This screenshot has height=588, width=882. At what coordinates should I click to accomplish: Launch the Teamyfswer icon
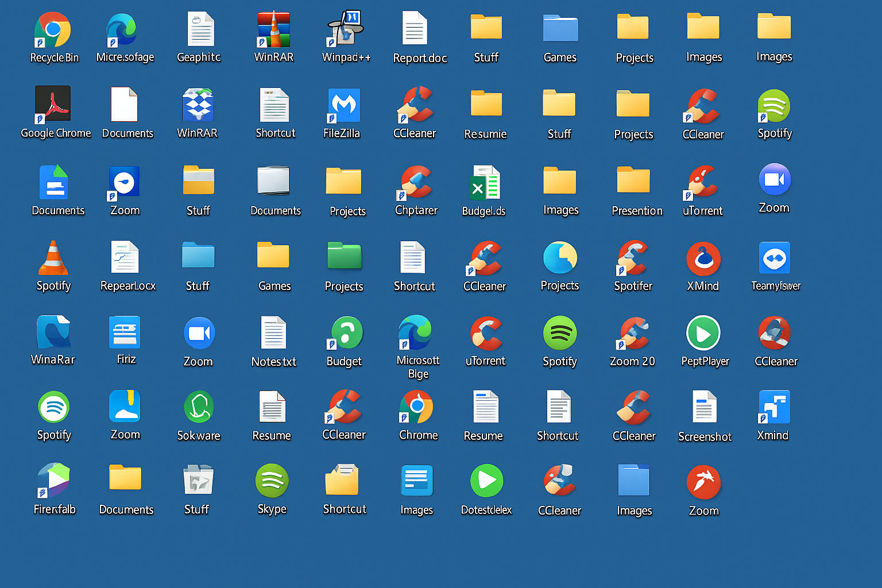tap(775, 258)
